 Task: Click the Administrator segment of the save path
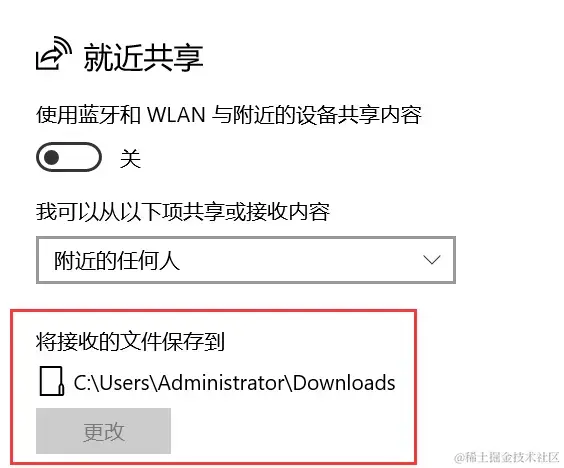pyautogui.click(x=223, y=382)
